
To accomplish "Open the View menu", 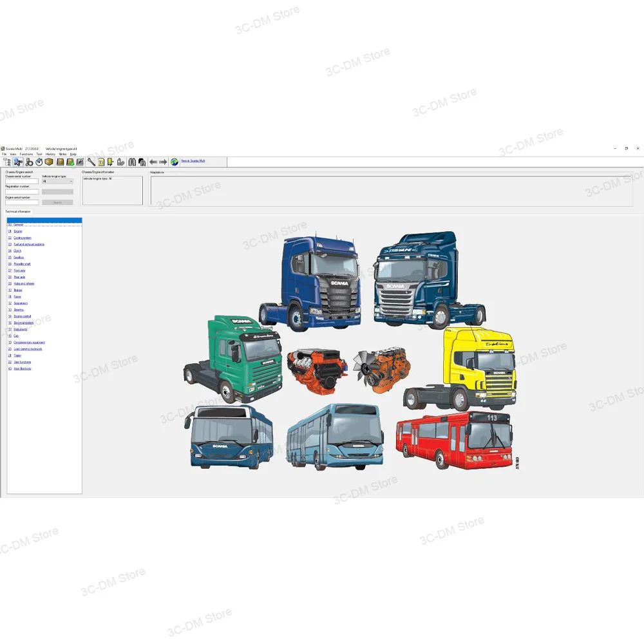I will (x=13, y=154).
